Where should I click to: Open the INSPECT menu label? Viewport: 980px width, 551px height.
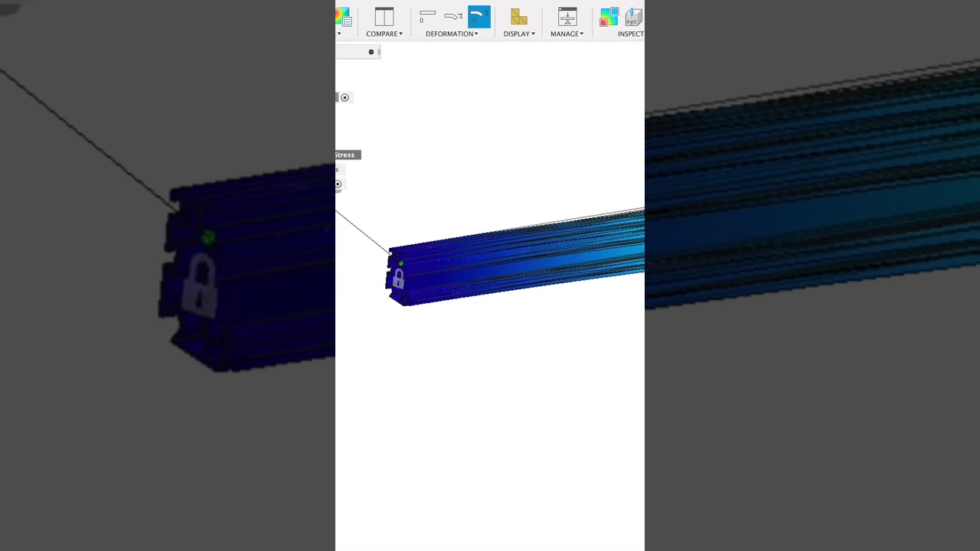[631, 34]
